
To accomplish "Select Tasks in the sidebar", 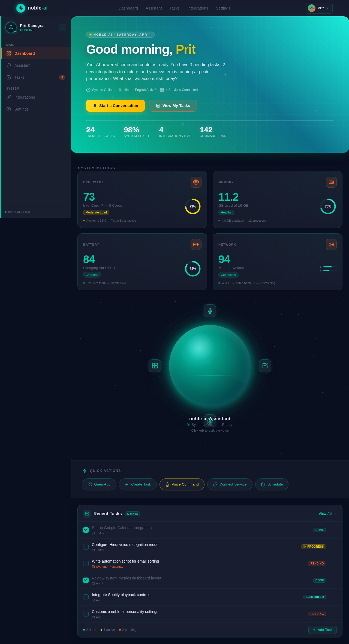I will click(36, 77).
